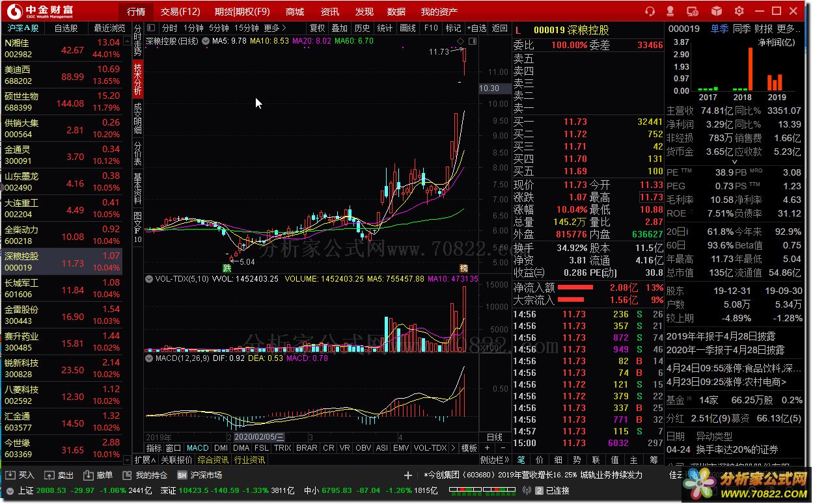Click the 跌 marker on the chart
The width and height of the screenshot is (813, 504).
coord(227,268)
